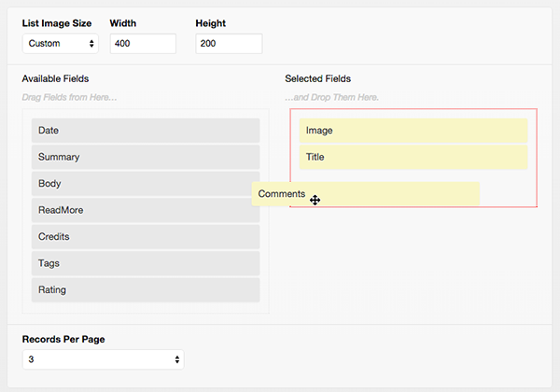Click the Available Fields heading
Screen dimensions: 560x392
[55, 78]
